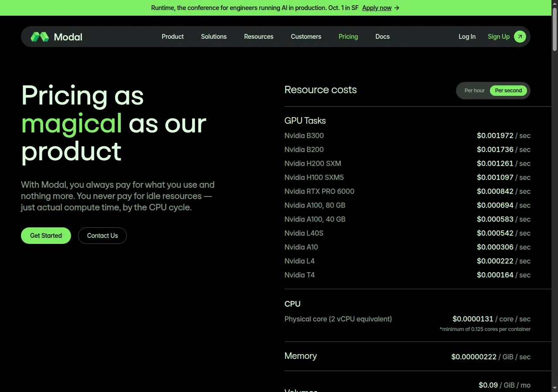Image resolution: width=558 pixels, height=392 pixels.
Task: Click the Nvidia H200 SXM label
Action: [x=313, y=163]
